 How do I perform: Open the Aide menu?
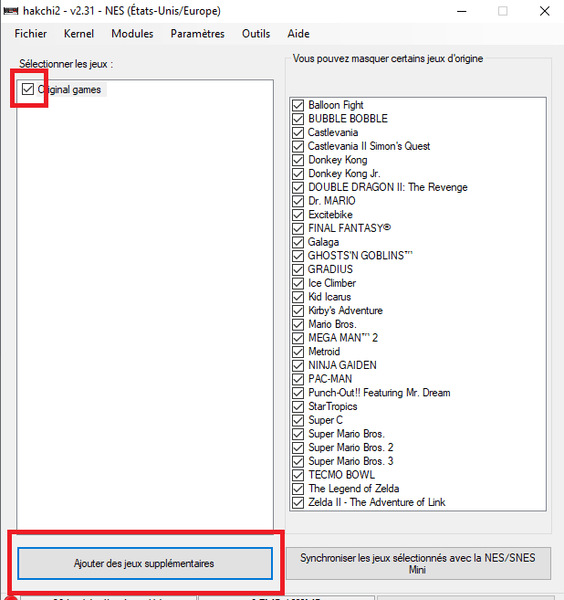(x=298, y=34)
